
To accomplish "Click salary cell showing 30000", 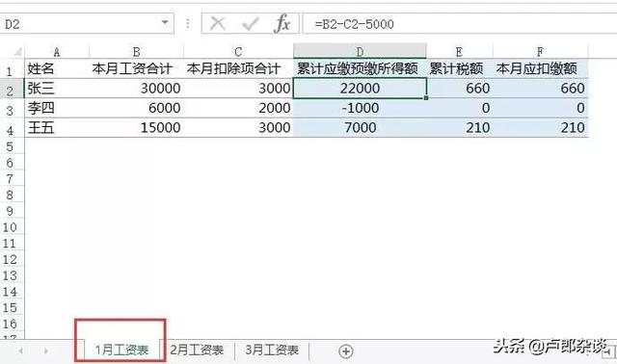I will click(136, 89).
